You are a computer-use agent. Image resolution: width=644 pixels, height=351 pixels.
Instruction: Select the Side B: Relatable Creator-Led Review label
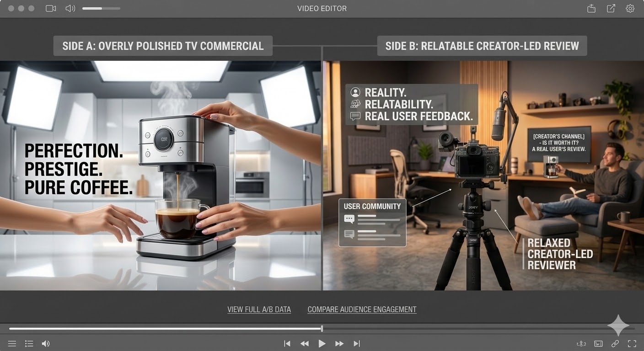482,46
